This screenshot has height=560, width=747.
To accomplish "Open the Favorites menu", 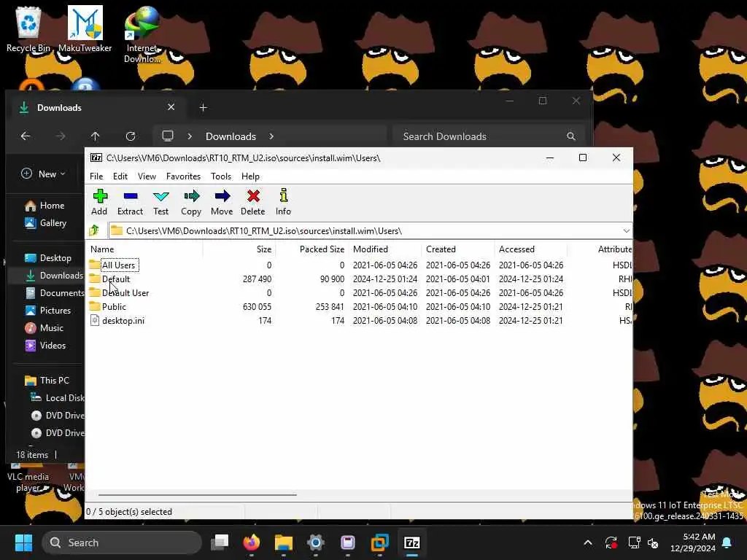I will click(x=183, y=176).
